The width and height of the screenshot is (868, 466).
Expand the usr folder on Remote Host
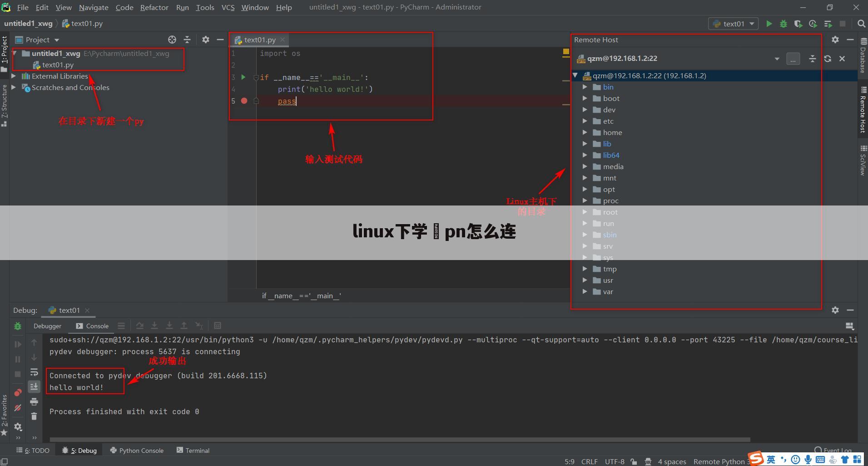click(585, 280)
